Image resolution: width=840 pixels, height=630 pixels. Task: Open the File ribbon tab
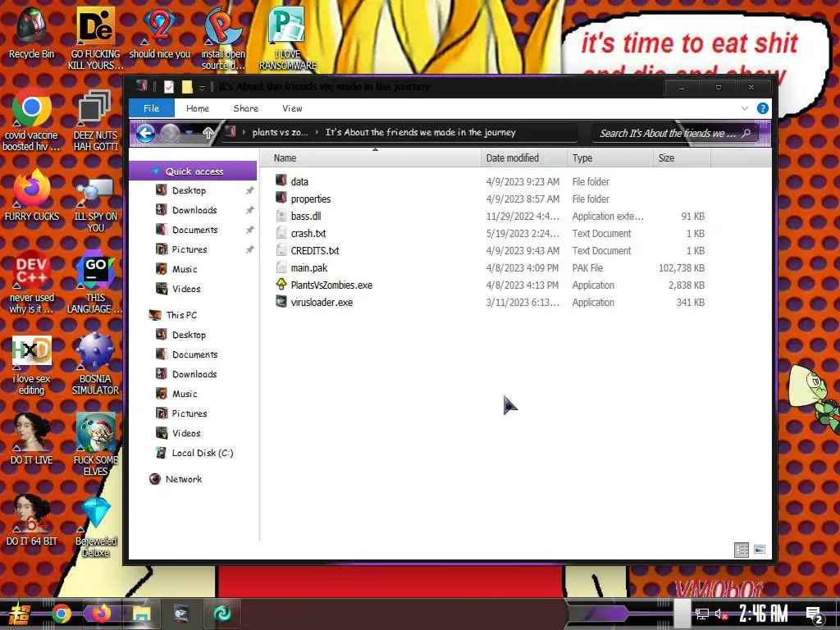tap(152, 108)
